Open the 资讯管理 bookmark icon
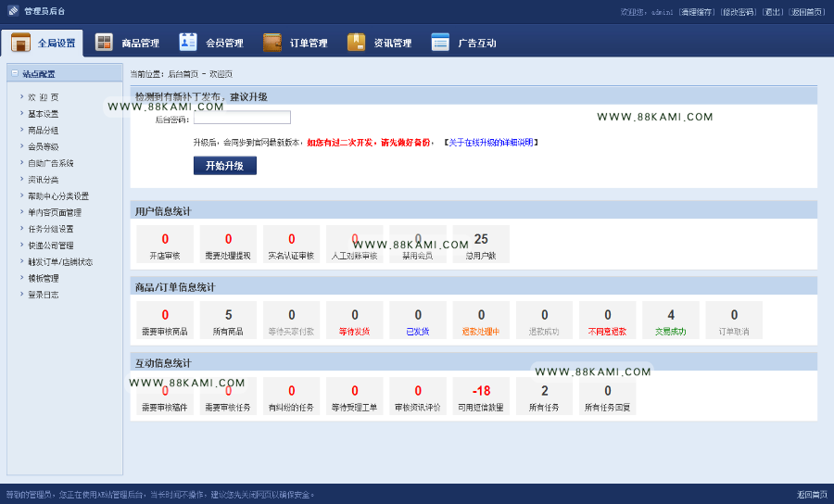This screenshot has width=834, height=504. [x=357, y=42]
